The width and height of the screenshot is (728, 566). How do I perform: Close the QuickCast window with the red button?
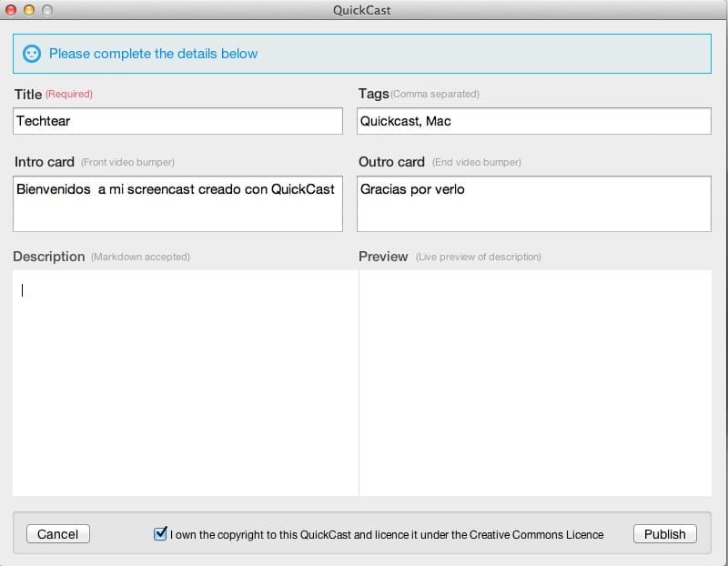(12, 10)
